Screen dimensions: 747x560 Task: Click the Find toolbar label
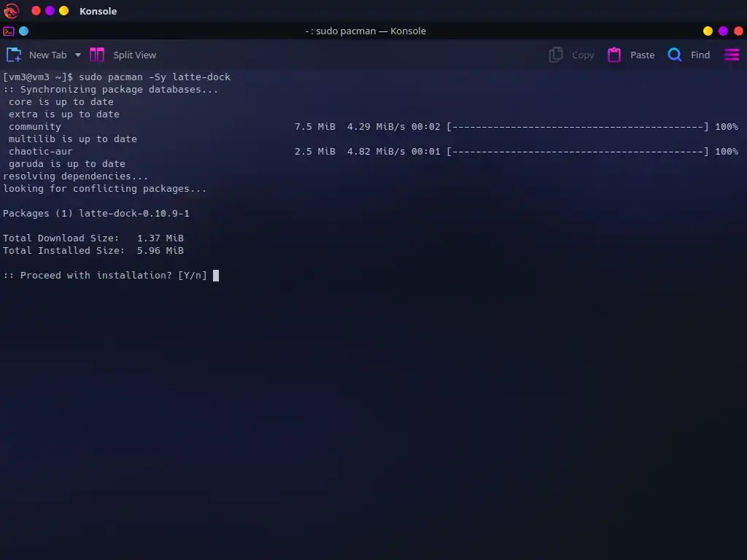pyautogui.click(x=700, y=55)
